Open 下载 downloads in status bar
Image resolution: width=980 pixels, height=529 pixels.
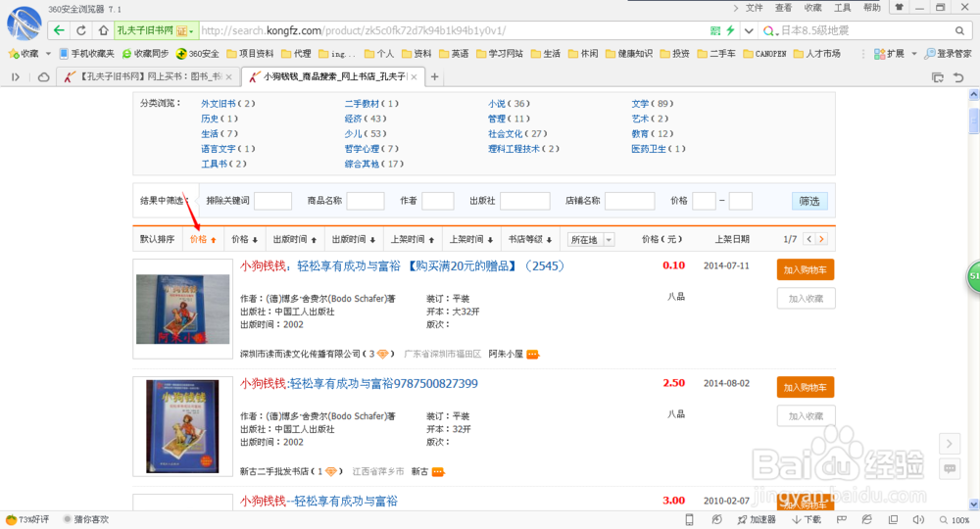click(807, 519)
